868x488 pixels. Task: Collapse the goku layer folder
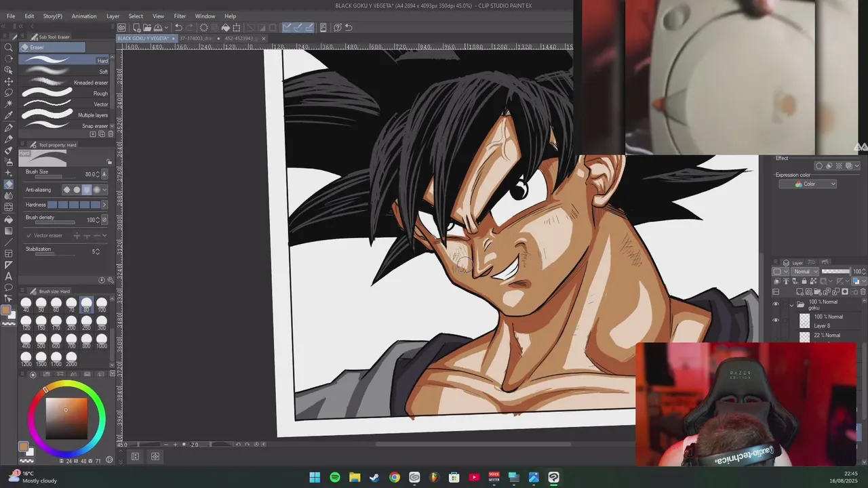(x=791, y=304)
